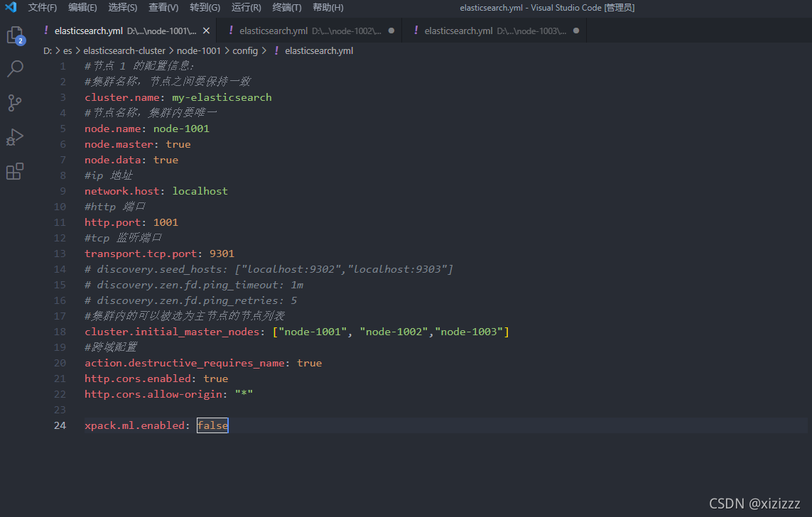Click http.cors.enabled key

point(138,379)
